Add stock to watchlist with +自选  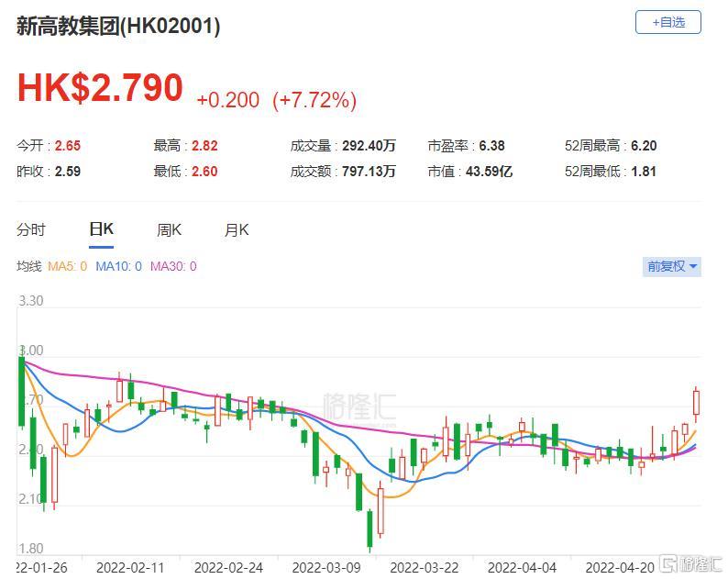pos(667,22)
